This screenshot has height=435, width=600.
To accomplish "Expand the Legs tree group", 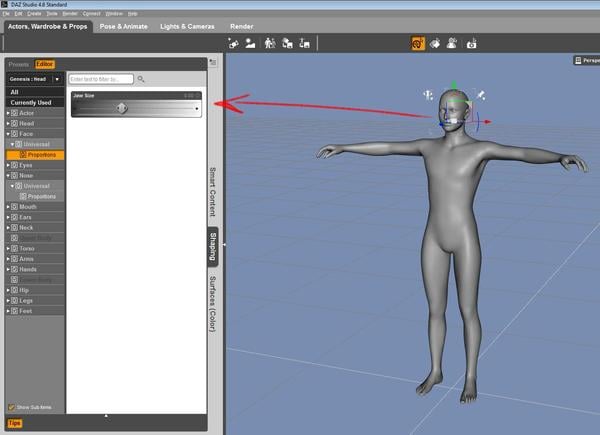I will [x=8, y=300].
